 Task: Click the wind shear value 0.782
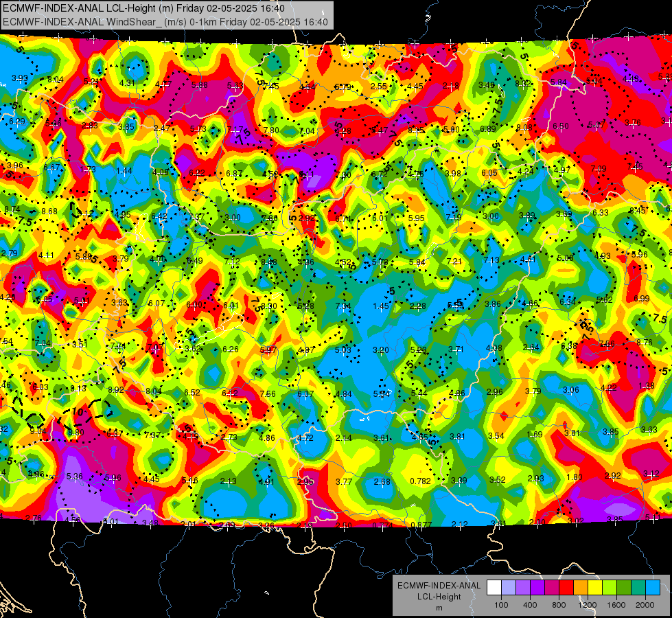pyautogui.click(x=420, y=481)
